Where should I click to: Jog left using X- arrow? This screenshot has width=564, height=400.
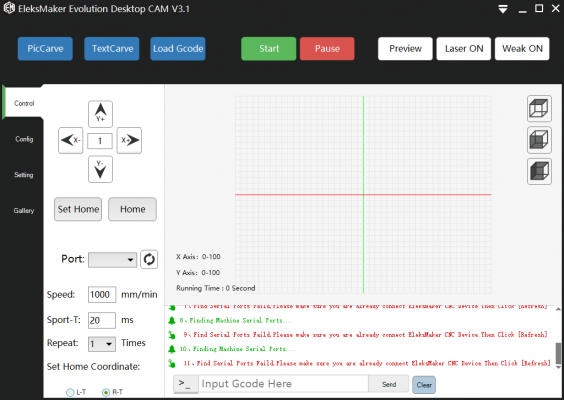70,140
